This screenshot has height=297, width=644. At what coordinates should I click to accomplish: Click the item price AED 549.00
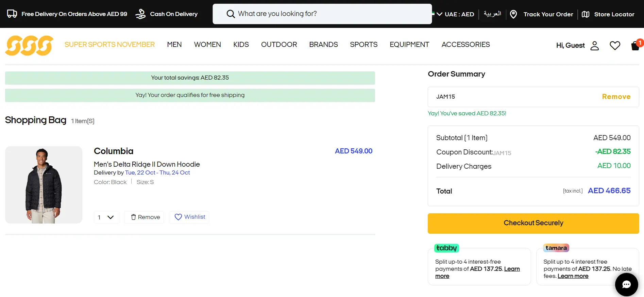pos(354,151)
